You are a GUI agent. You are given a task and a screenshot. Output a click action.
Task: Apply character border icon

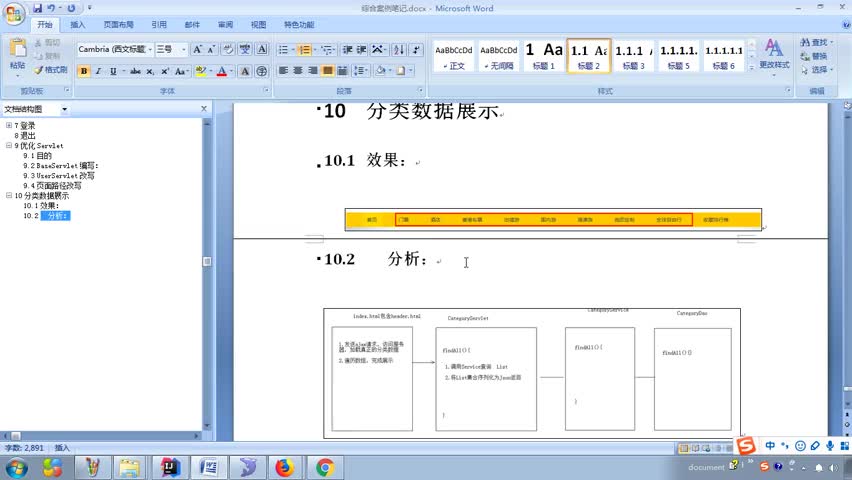click(x=262, y=49)
